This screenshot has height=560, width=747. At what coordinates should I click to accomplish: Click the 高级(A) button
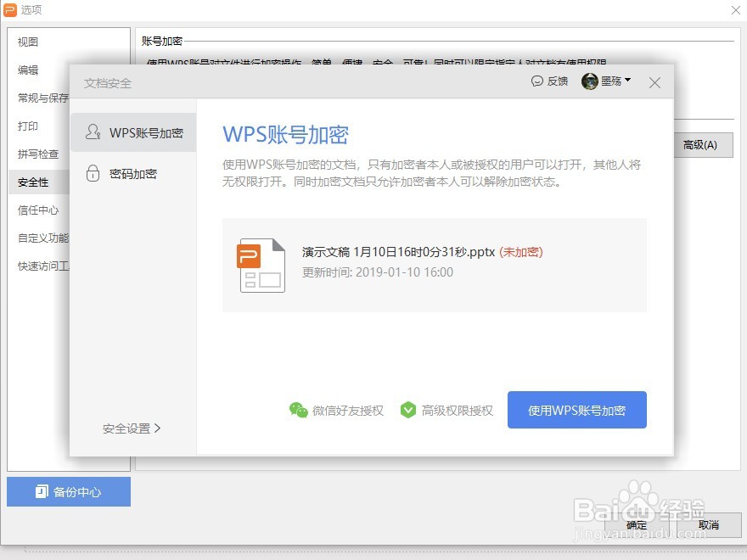pos(703,145)
